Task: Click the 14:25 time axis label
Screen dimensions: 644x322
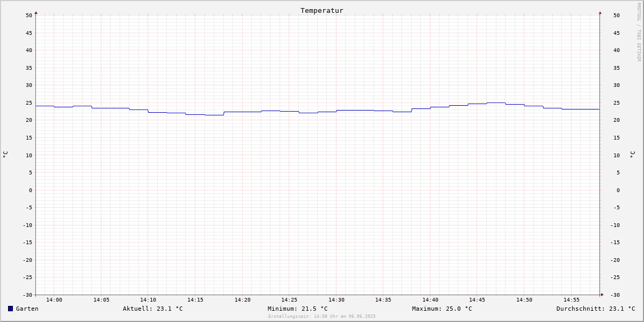Action: [x=289, y=299]
